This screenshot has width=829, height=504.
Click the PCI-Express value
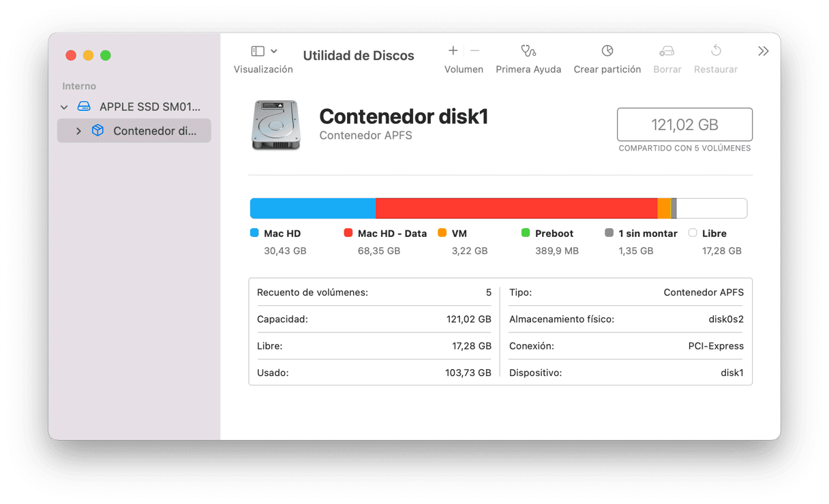[x=716, y=346]
